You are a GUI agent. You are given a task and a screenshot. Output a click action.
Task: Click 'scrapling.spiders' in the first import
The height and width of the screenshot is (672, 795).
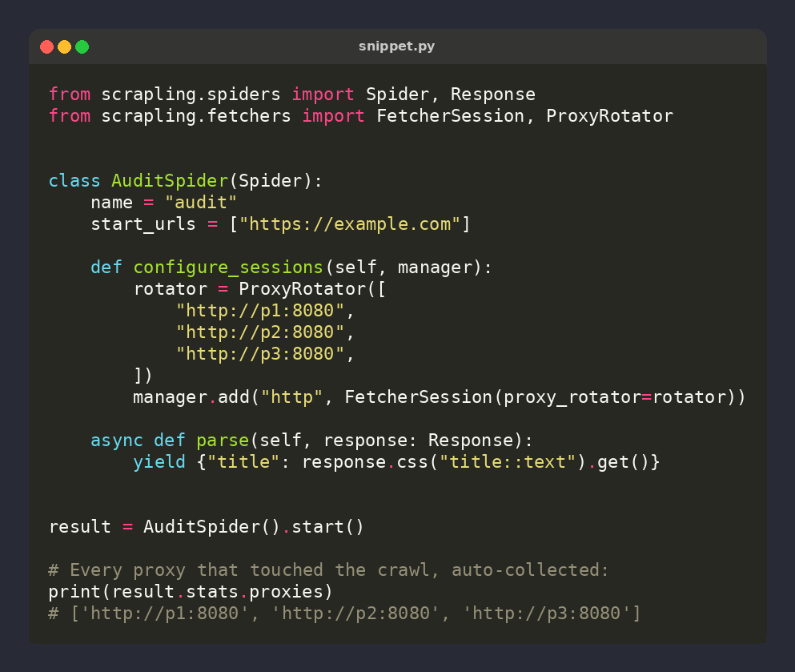click(x=191, y=95)
